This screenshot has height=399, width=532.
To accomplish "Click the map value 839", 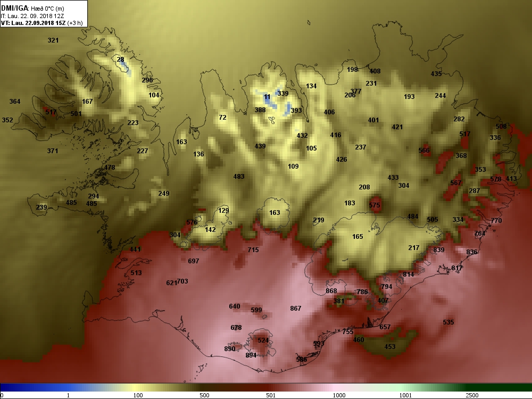I will [x=439, y=250].
